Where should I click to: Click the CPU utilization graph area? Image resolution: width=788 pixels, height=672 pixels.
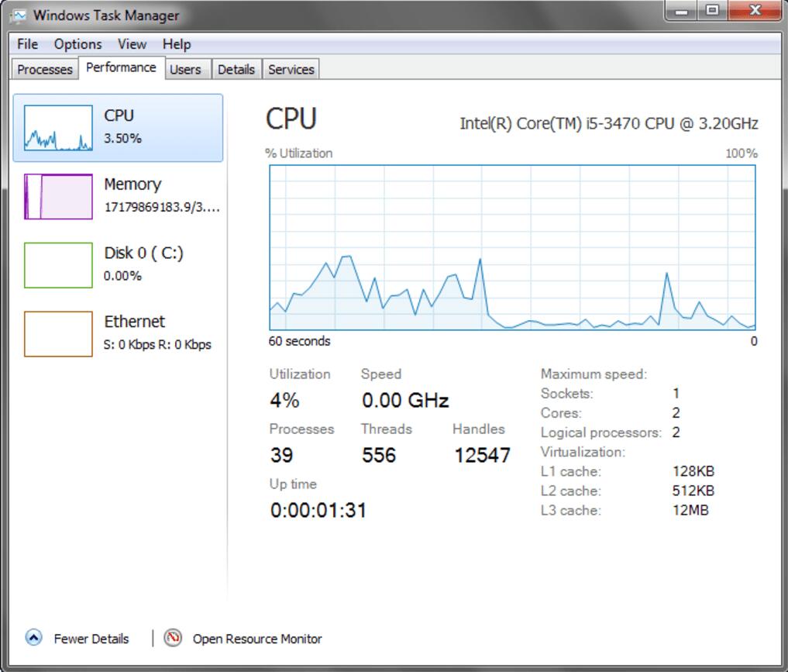click(512, 247)
